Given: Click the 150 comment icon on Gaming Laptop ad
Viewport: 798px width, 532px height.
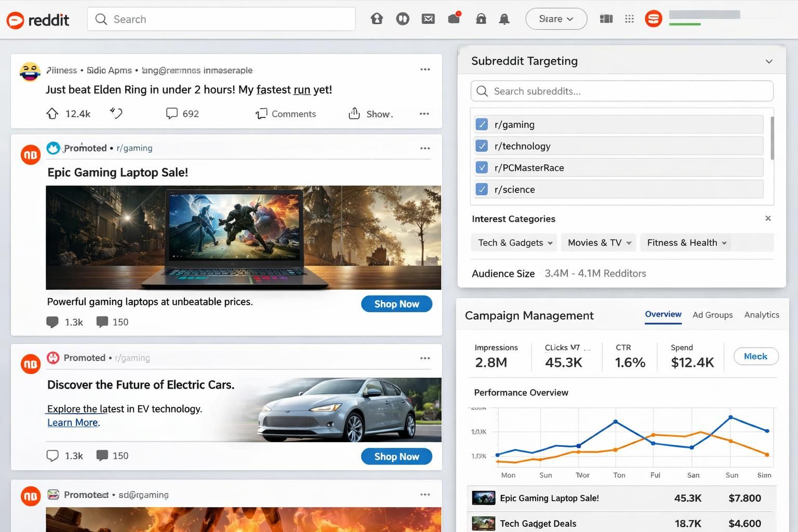Looking at the screenshot, I should [102, 322].
